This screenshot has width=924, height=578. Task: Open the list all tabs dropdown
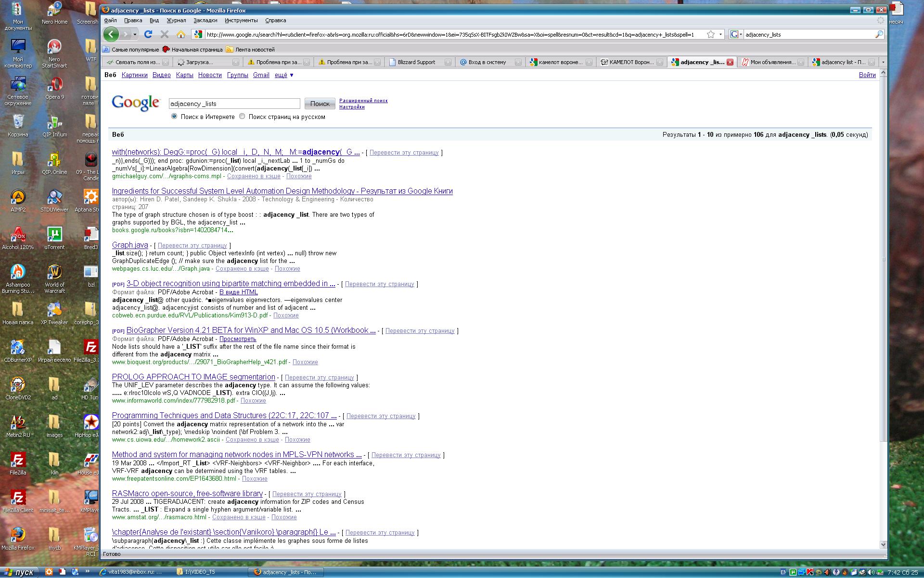[883, 62]
